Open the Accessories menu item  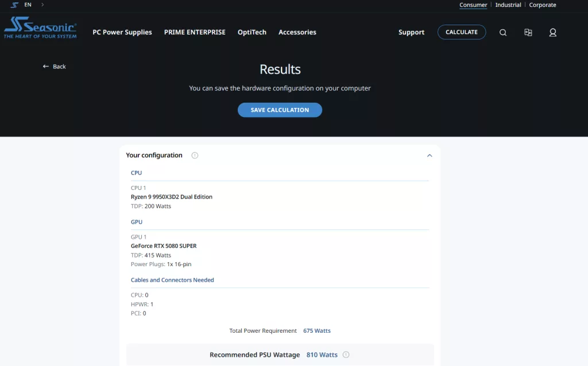tap(297, 32)
